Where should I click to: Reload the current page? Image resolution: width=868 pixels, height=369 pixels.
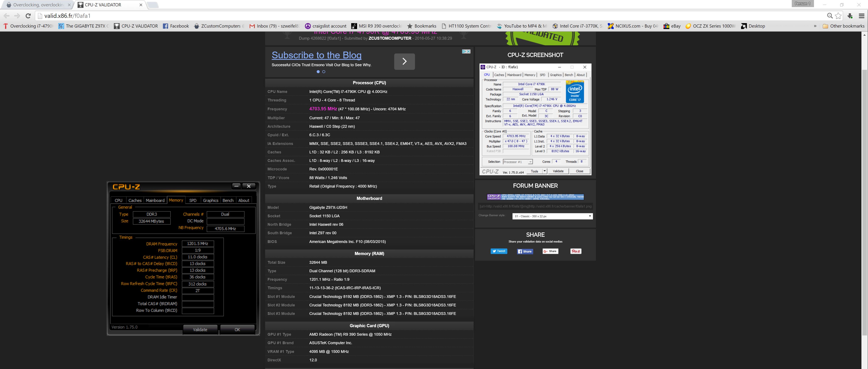coord(28,16)
